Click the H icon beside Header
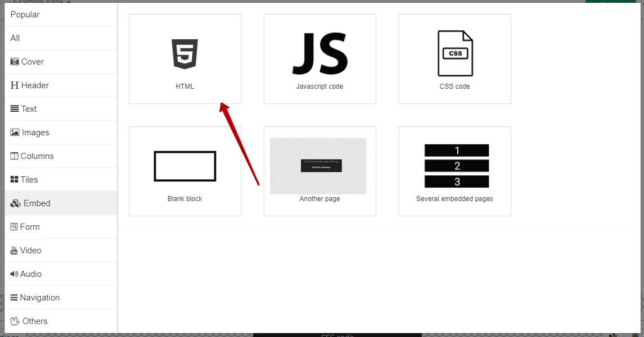The image size is (644, 337). [x=15, y=85]
